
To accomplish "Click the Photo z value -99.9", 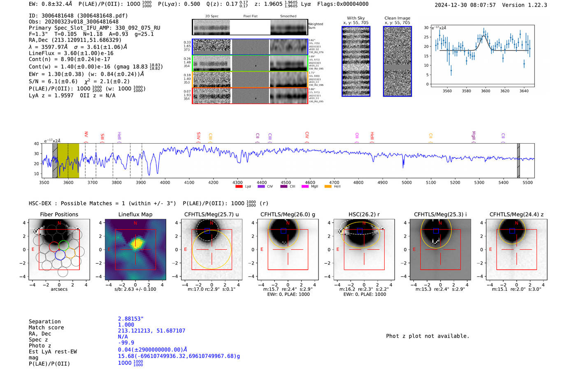I will pos(126,343).
